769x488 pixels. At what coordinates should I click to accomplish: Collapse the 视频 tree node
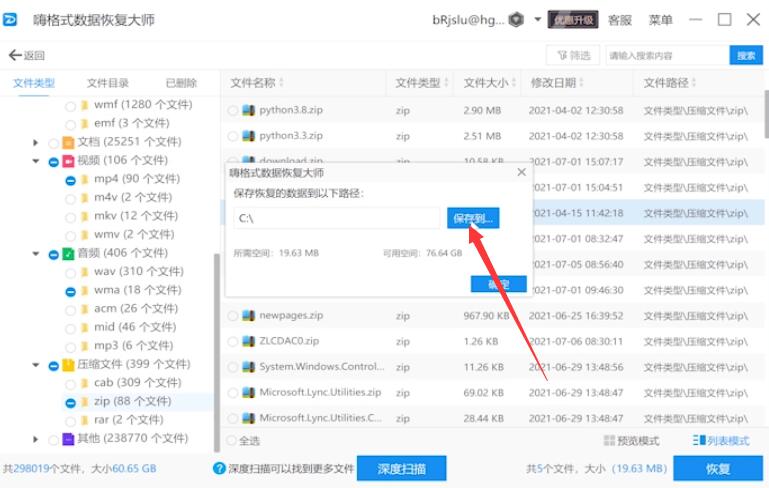[x=35, y=161]
